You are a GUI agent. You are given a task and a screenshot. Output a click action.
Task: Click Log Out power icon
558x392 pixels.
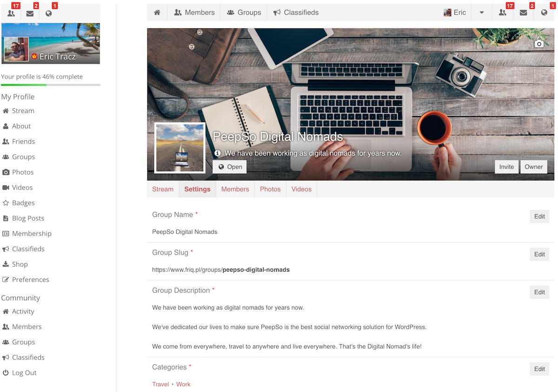[6, 372]
